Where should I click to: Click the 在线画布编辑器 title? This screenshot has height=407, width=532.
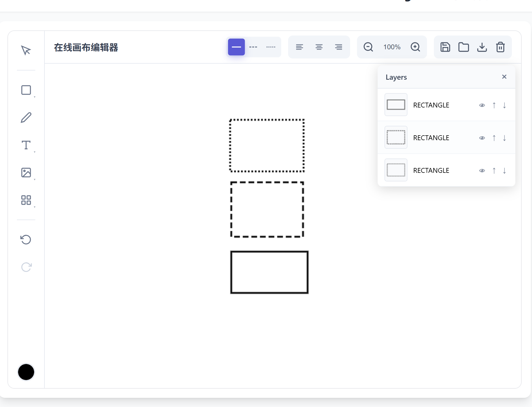(86, 47)
